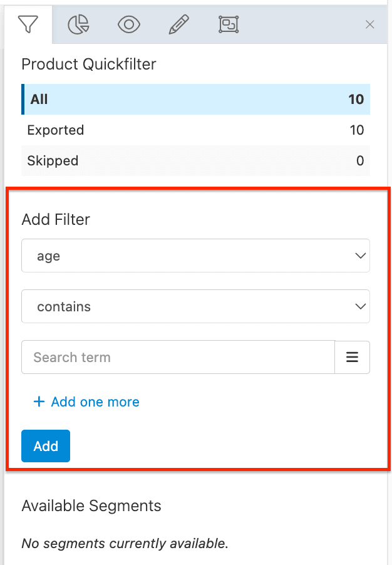
Task: Click the Add Filter heading
Action: [56, 220]
